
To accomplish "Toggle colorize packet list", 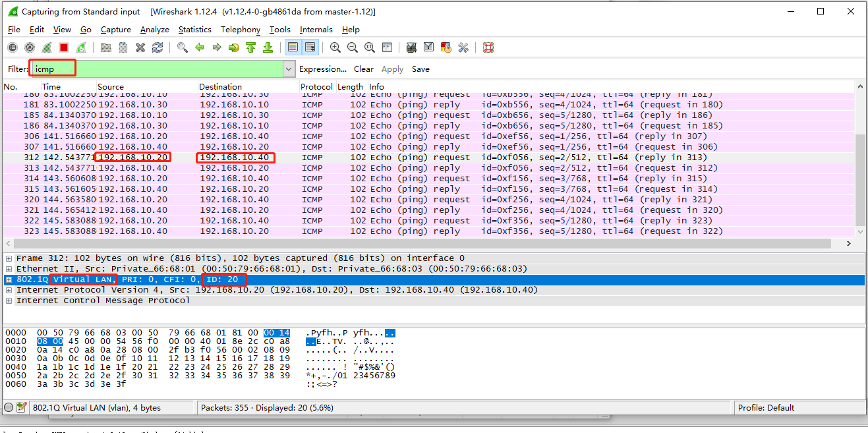I will (x=293, y=47).
